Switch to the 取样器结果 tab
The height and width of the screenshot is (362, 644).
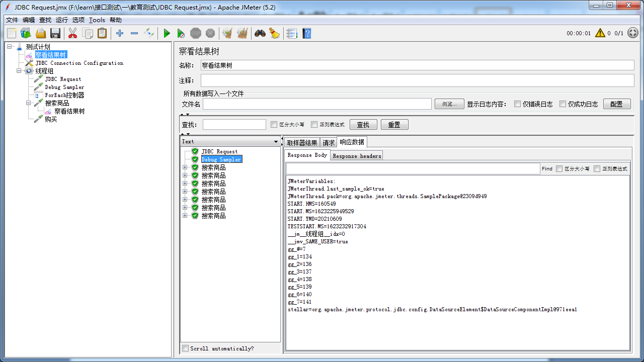pos(302,143)
